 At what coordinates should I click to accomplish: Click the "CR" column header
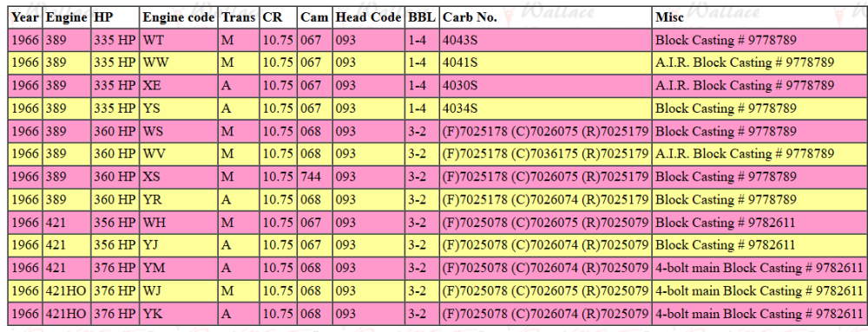point(279,17)
